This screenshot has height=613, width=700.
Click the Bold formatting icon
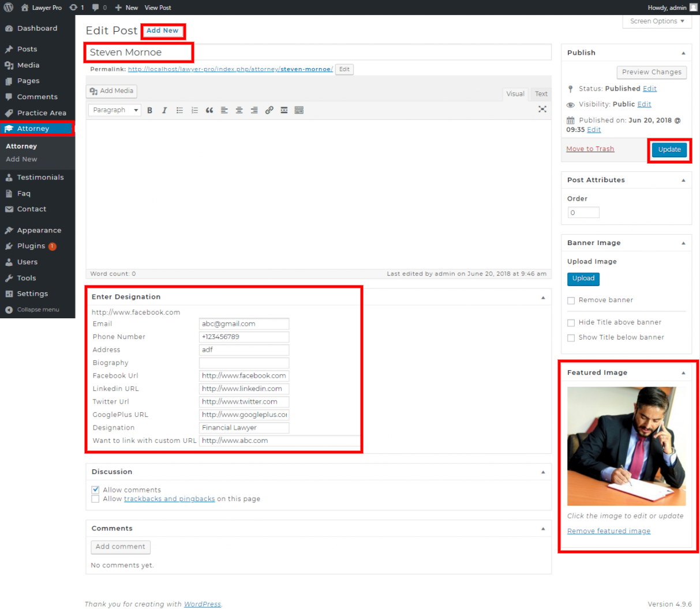tap(149, 110)
